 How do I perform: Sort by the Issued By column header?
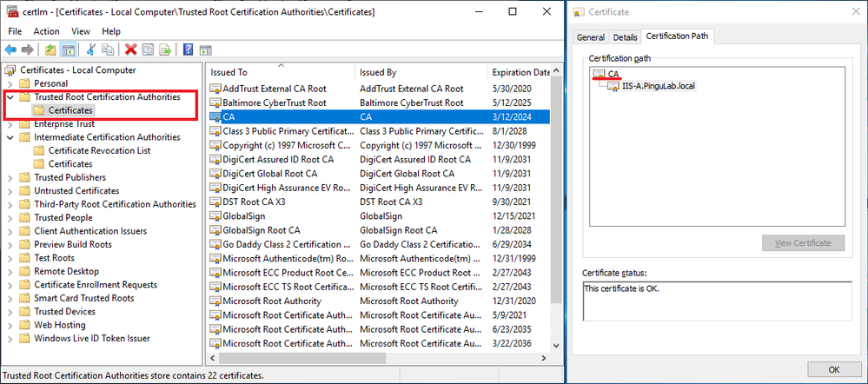[421, 72]
